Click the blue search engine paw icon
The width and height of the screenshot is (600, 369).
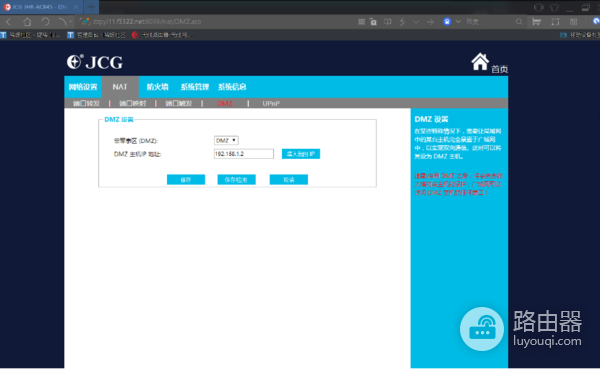447,21
